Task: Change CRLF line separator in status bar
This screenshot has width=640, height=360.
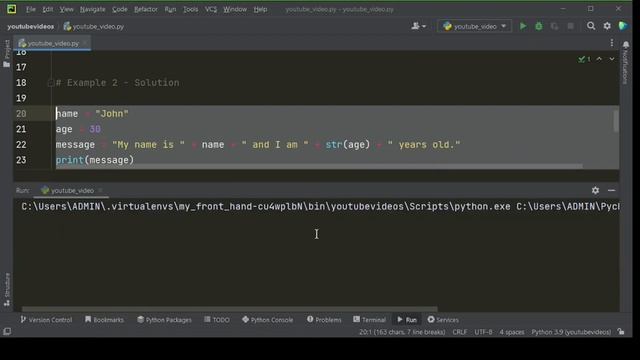Action: [460, 332]
